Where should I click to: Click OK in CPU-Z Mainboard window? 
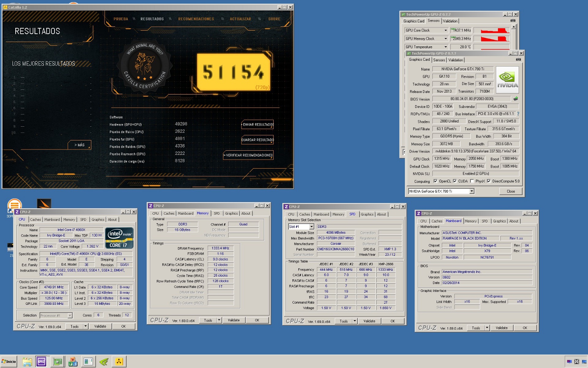[525, 328]
